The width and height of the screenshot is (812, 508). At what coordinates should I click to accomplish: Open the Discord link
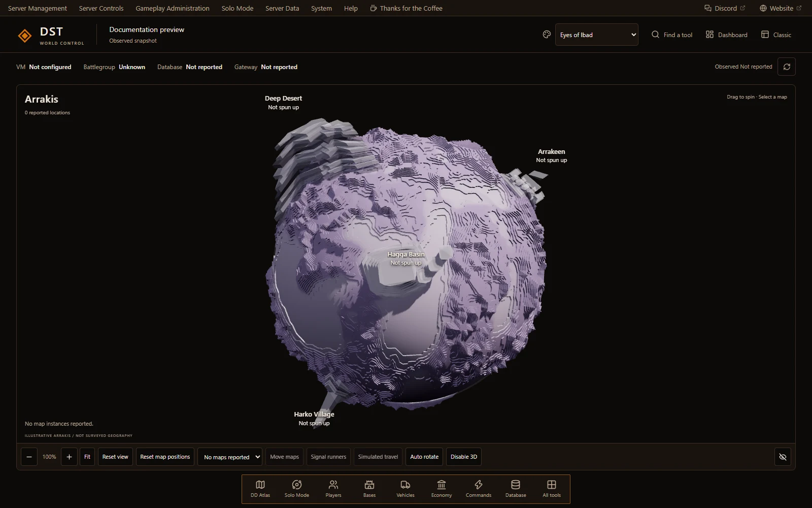(725, 8)
